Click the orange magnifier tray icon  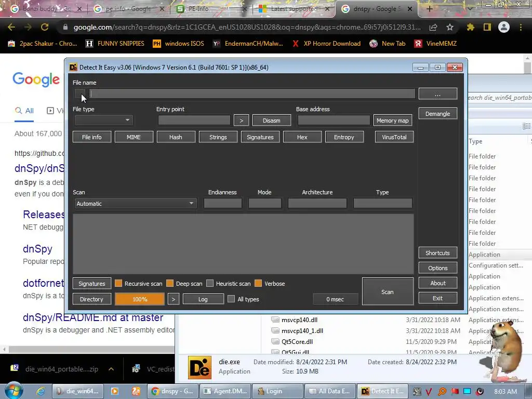[x=442, y=392]
